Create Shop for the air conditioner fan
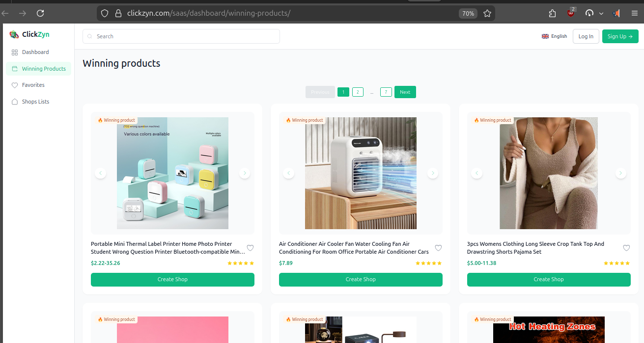This screenshot has height=343, width=644. (x=361, y=279)
